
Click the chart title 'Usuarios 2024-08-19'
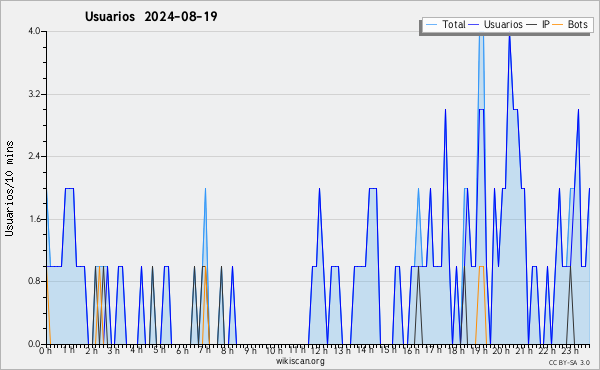[151, 16]
